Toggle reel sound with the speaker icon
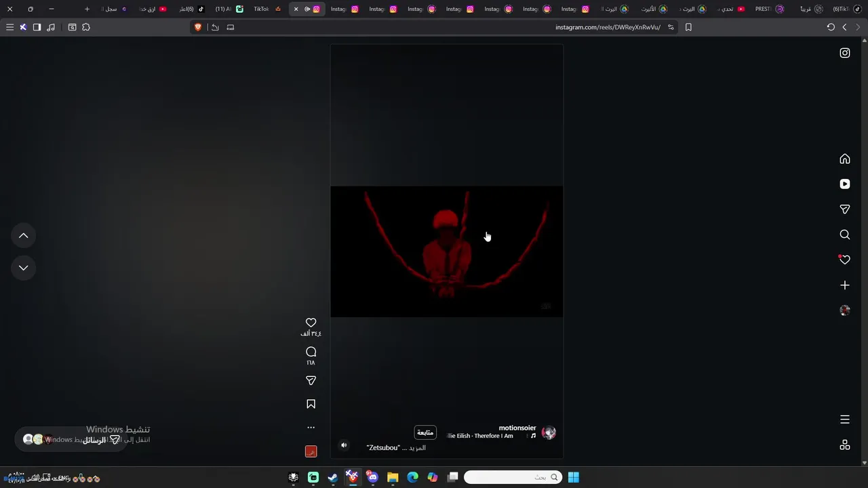868x488 pixels. tap(344, 445)
